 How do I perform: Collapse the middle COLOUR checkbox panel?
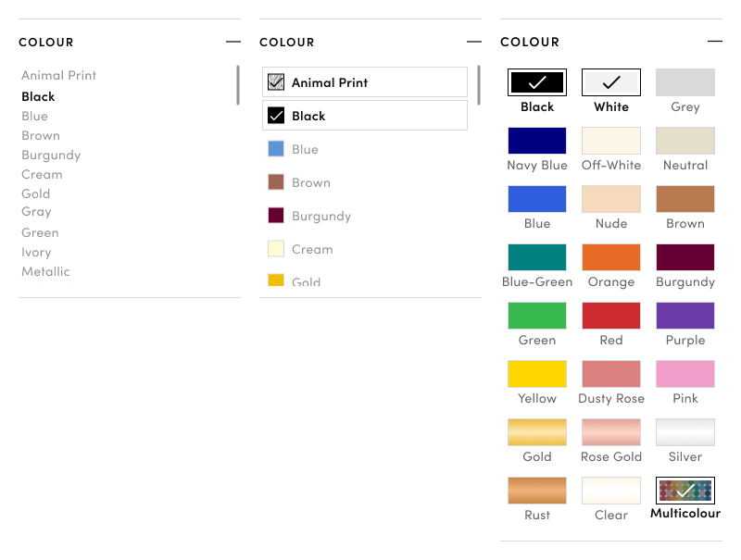point(473,42)
